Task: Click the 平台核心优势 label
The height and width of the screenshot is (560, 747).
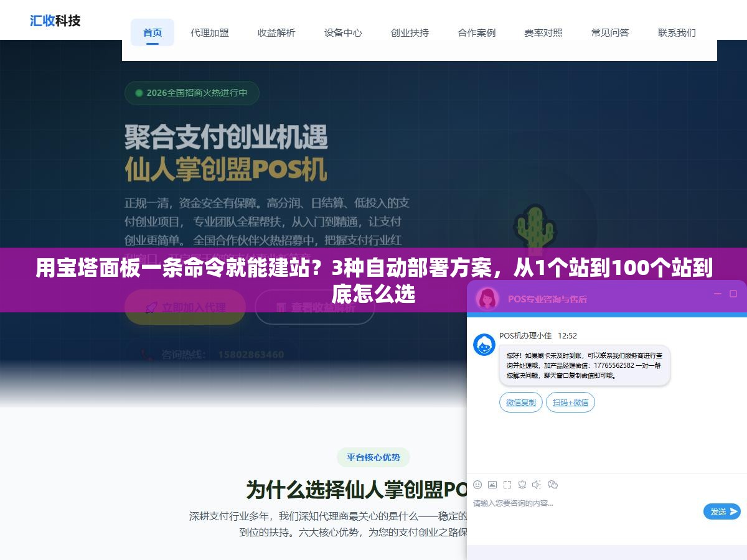Action: click(x=374, y=457)
